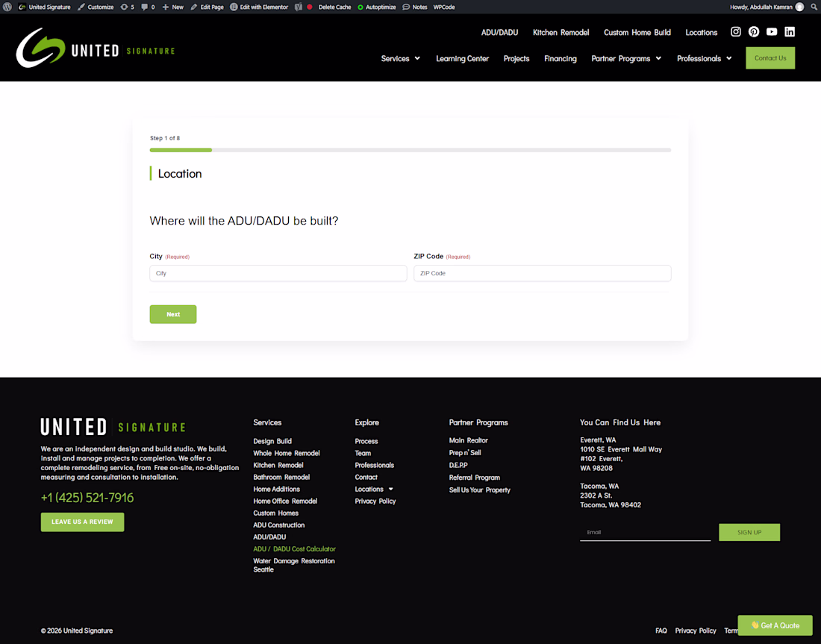
Task: Click the United Signature header logo
Action: [96, 48]
